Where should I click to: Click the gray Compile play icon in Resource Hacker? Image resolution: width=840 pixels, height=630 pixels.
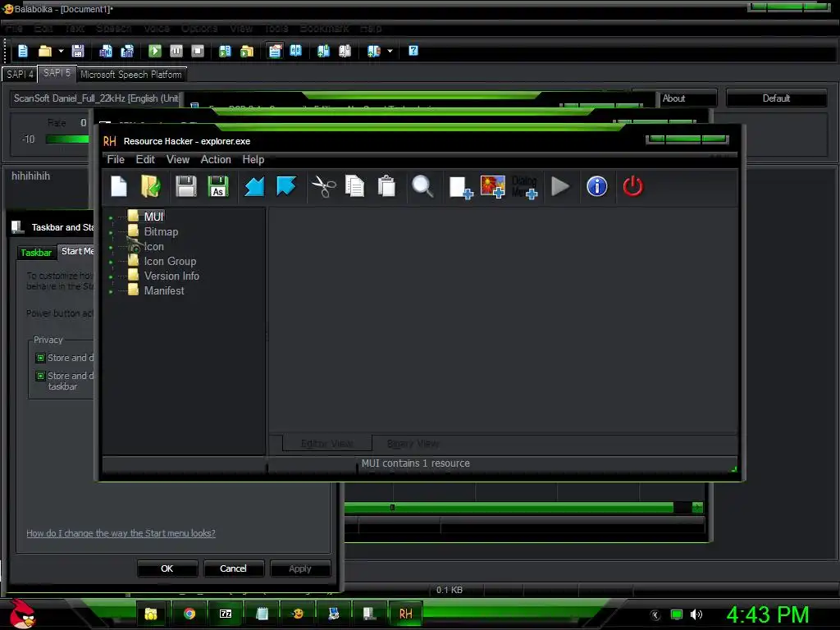point(560,186)
